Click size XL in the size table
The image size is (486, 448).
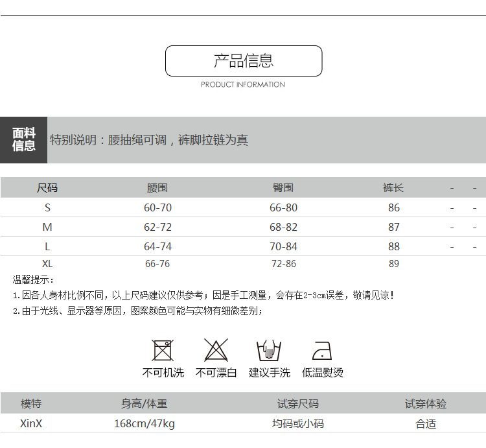(x=47, y=263)
